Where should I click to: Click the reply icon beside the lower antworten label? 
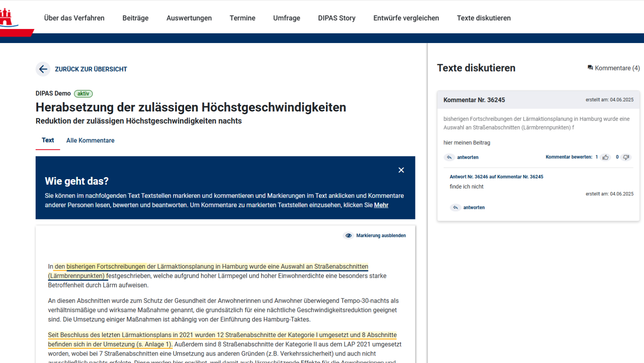pos(456,207)
